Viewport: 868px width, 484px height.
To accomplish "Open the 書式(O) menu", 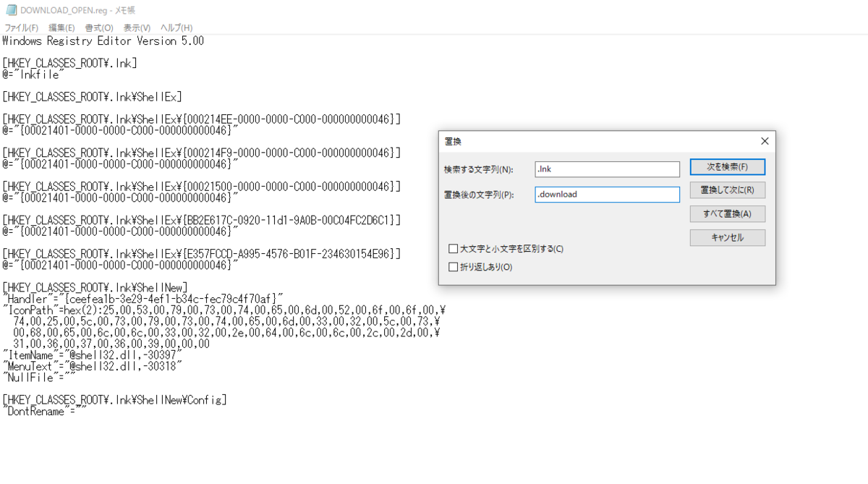I will 99,27.
